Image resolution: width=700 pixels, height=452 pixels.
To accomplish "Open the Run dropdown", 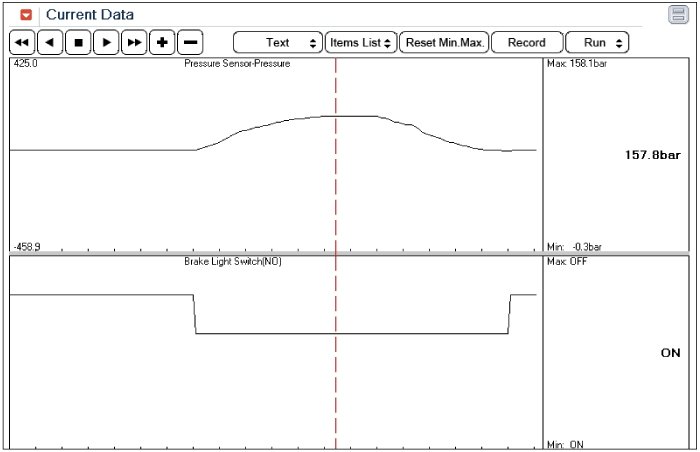I will pyautogui.click(x=597, y=43).
